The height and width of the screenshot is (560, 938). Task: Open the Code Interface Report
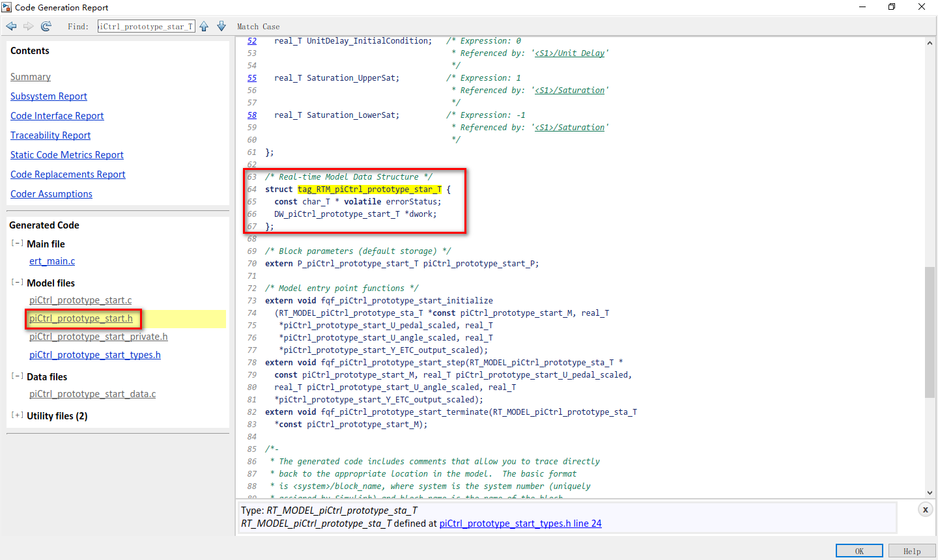tap(57, 116)
